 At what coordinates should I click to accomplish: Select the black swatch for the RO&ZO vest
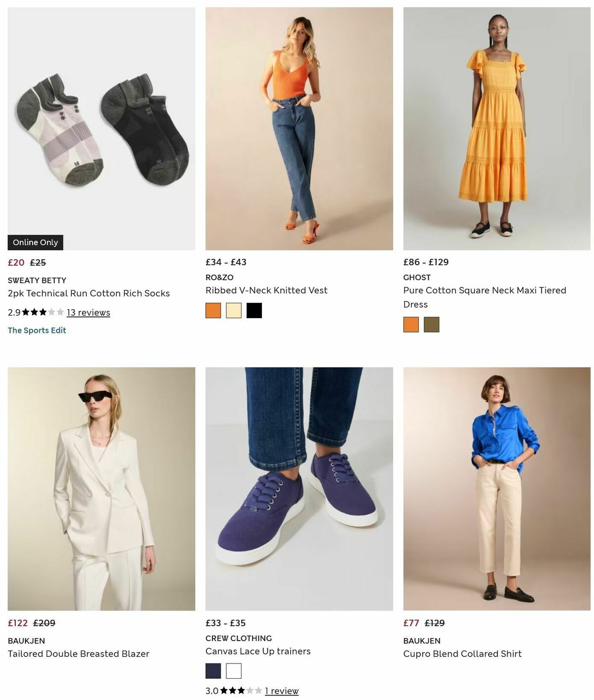click(254, 311)
